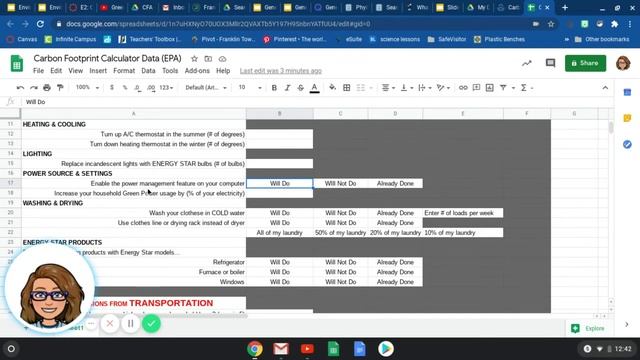Open the Google account avatar

coord(623,63)
